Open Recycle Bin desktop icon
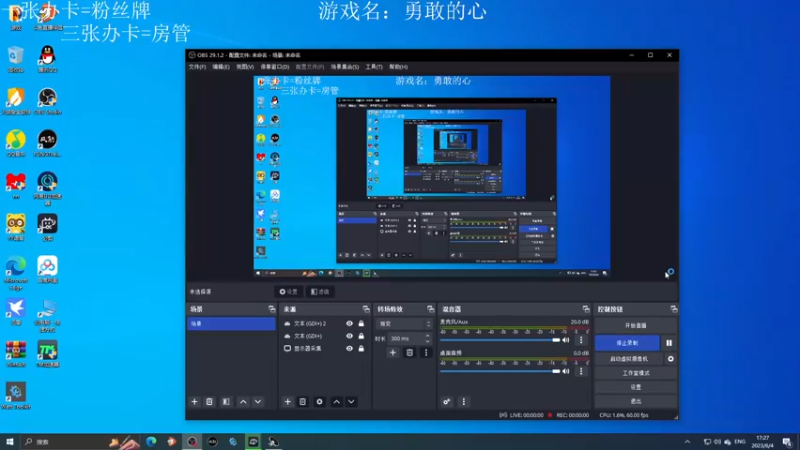 (16, 59)
